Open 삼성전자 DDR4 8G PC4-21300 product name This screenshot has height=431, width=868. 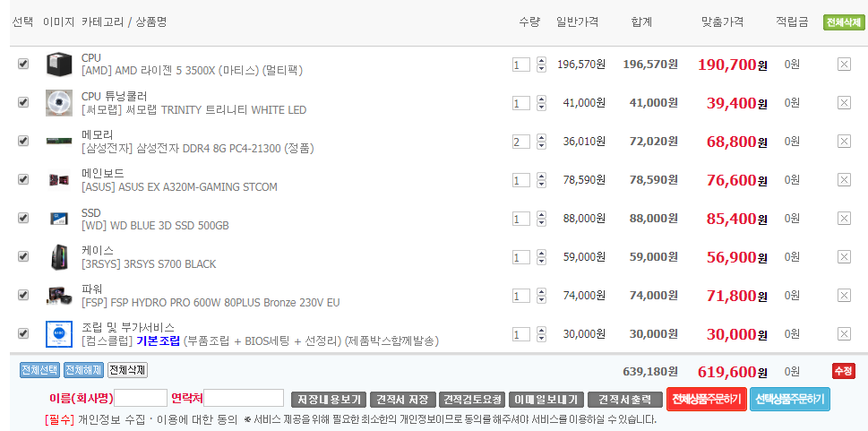(198, 149)
